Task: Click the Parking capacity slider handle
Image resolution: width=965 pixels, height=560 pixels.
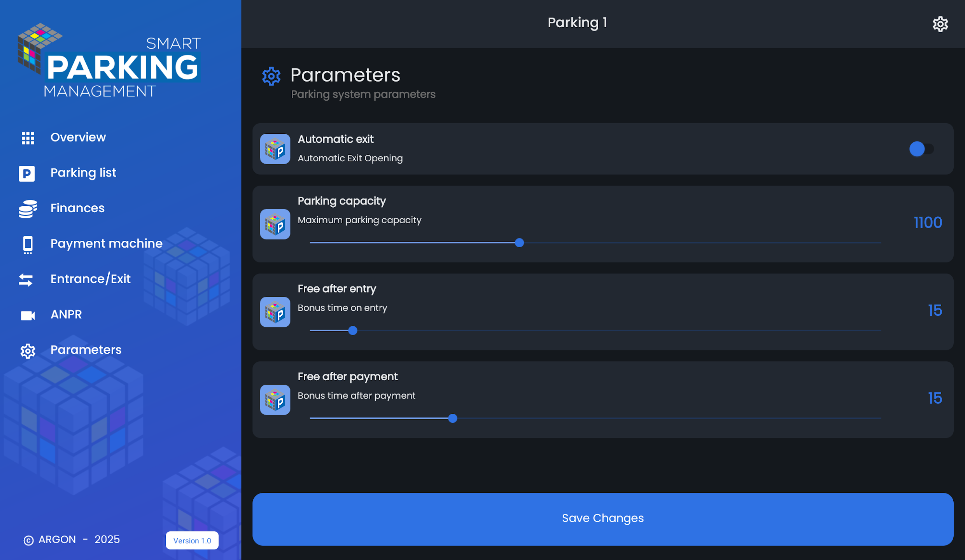Action: pyautogui.click(x=519, y=243)
